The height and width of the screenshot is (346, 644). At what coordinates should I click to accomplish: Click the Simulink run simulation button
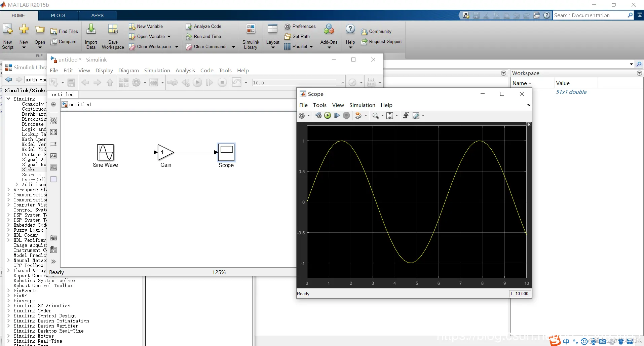197,82
